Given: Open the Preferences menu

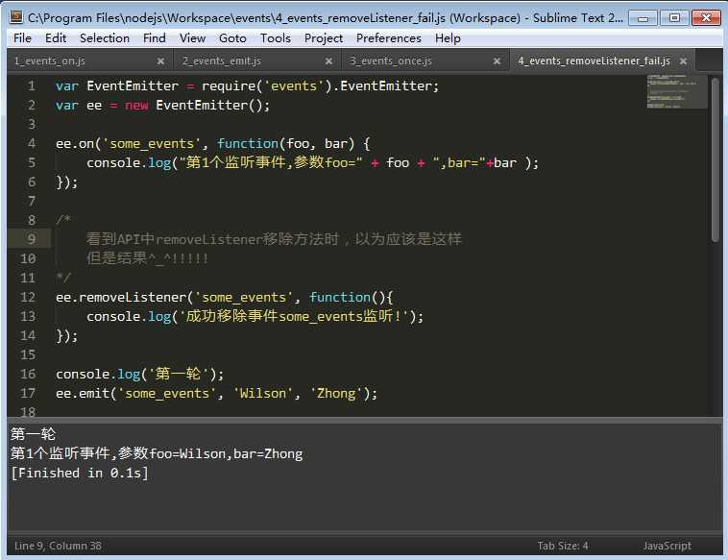Looking at the screenshot, I should [389, 38].
